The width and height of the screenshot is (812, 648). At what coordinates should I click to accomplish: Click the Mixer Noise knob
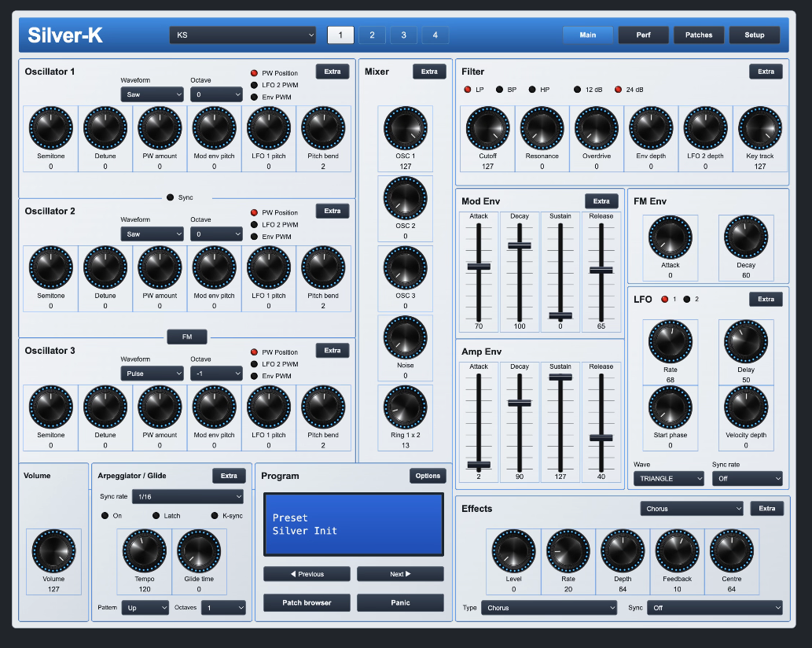point(406,337)
